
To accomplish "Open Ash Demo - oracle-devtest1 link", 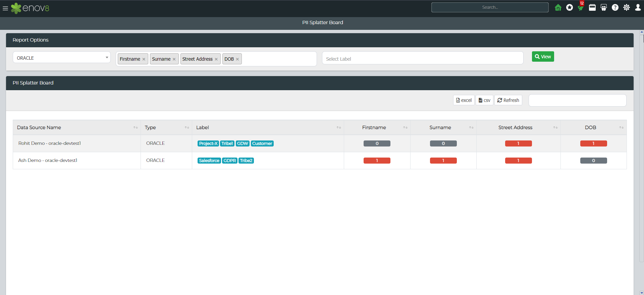I will (x=48, y=160).
